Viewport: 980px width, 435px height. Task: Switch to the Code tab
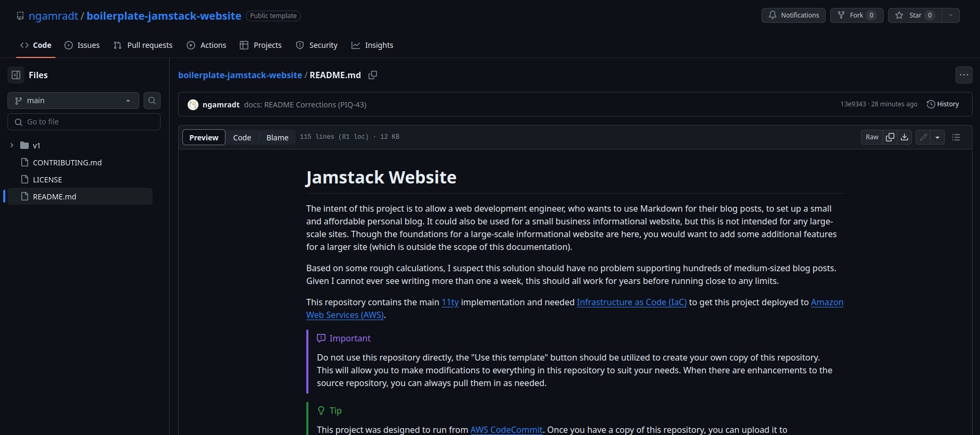point(36,45)
